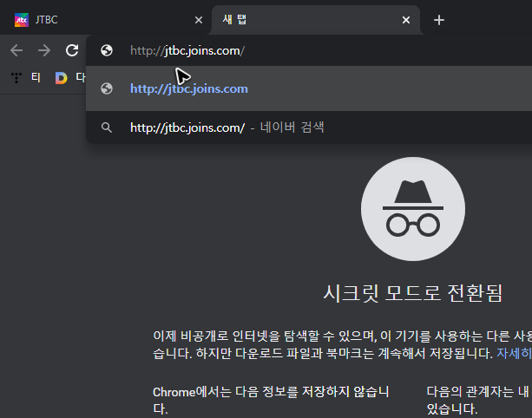Close the JTBC tab
Image resolution: width=532 pixels, height=418 pixels.
click(199, 20)
